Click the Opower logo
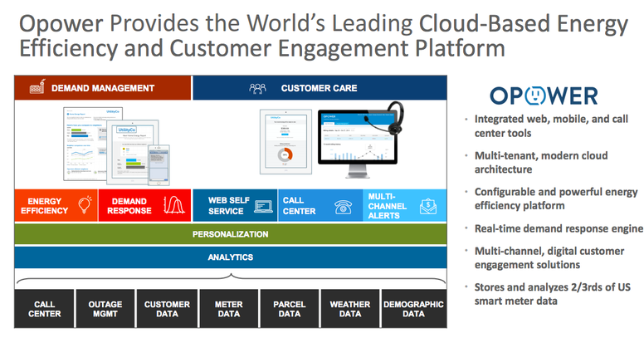Viewport: 644px width, 338px height. [x=544, y=96]
